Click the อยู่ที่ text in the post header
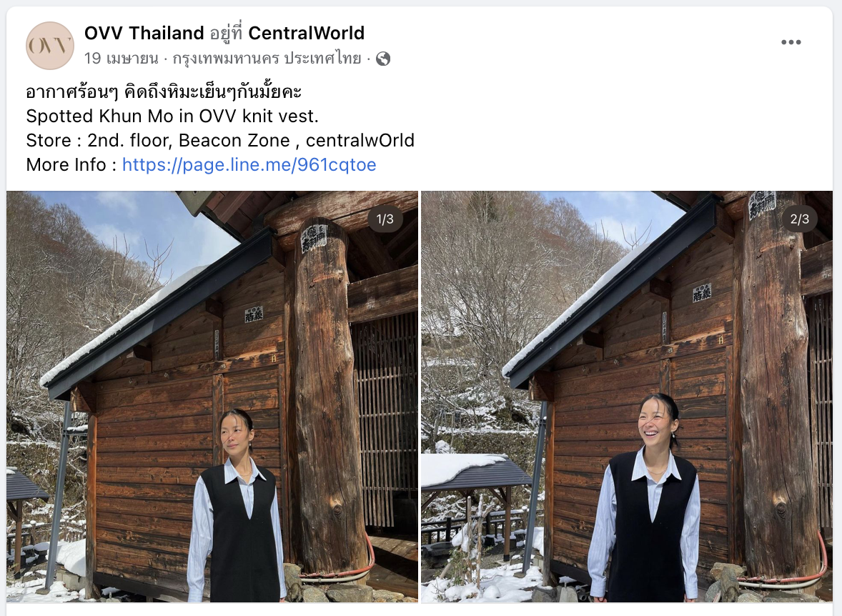842x616 pixels. (x=226, y=34)
